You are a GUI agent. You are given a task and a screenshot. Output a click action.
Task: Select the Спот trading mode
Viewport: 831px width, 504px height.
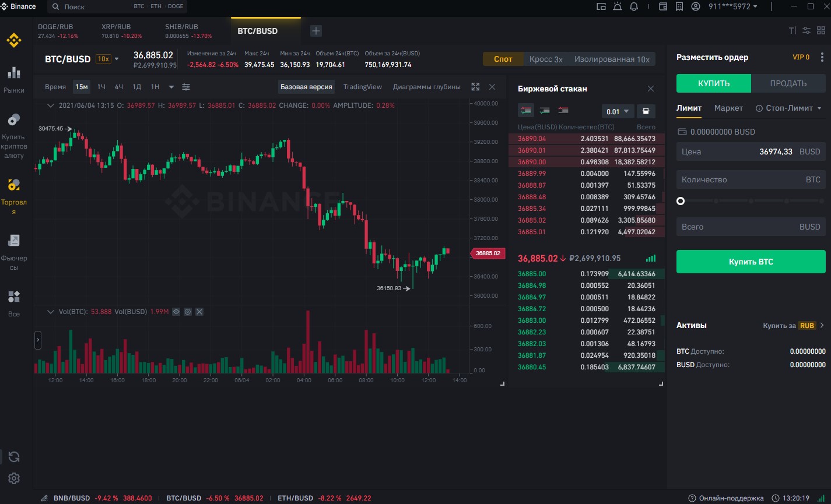point(503,59)
